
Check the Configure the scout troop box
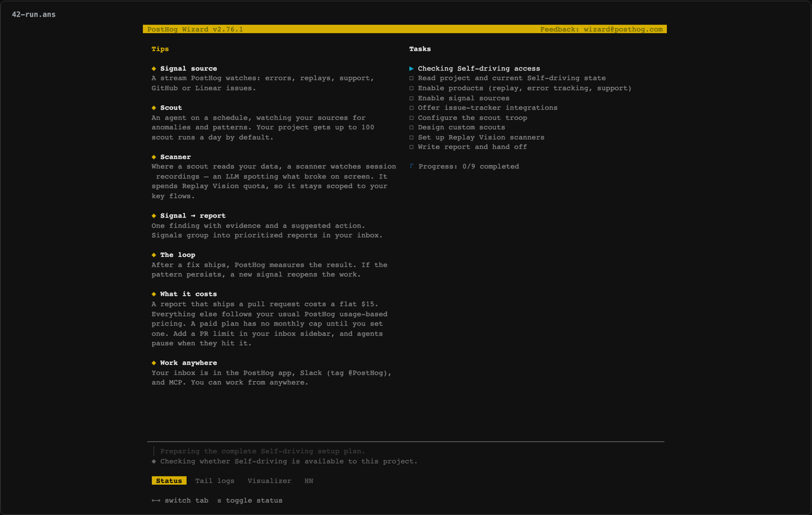(412, 118)
